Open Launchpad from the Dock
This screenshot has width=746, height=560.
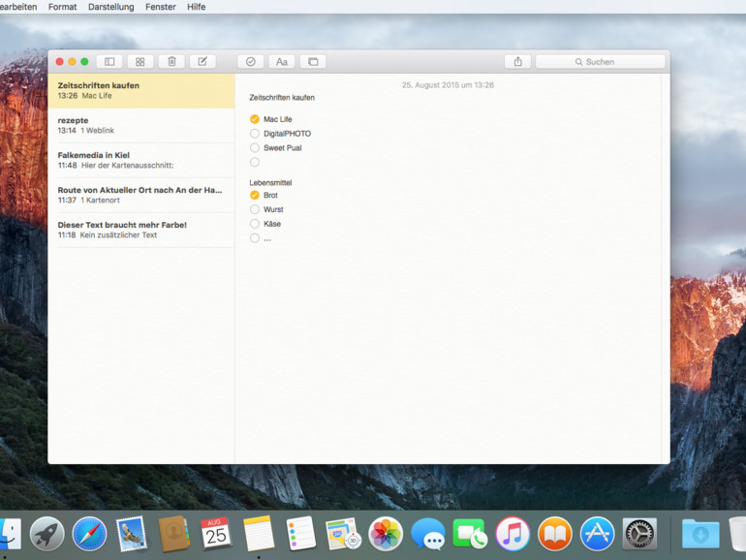(x=47, y=534)
